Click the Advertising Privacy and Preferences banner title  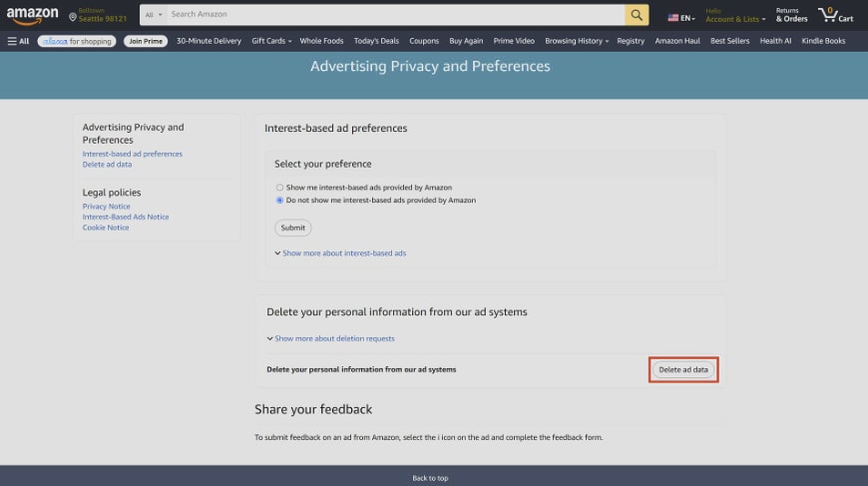[x=430, y=67]
